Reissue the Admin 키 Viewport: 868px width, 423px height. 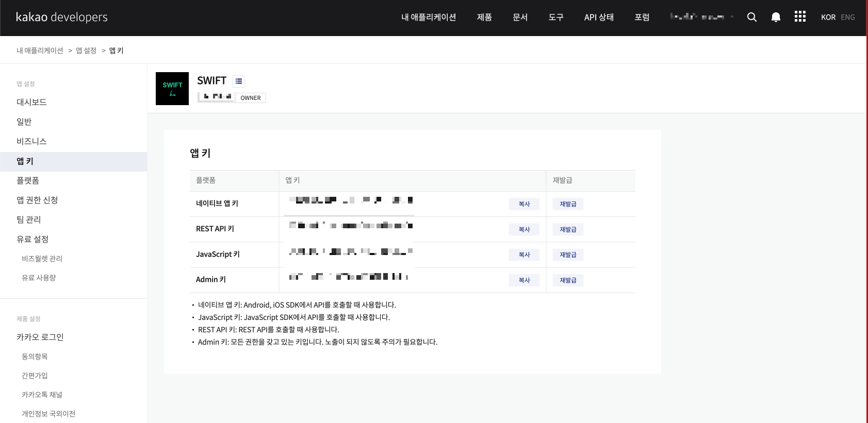click(568, 280)
